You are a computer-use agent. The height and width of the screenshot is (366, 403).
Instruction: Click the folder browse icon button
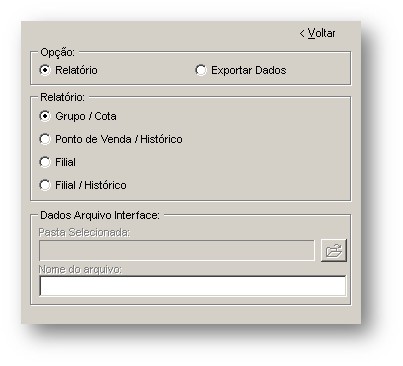coord(334,250)
